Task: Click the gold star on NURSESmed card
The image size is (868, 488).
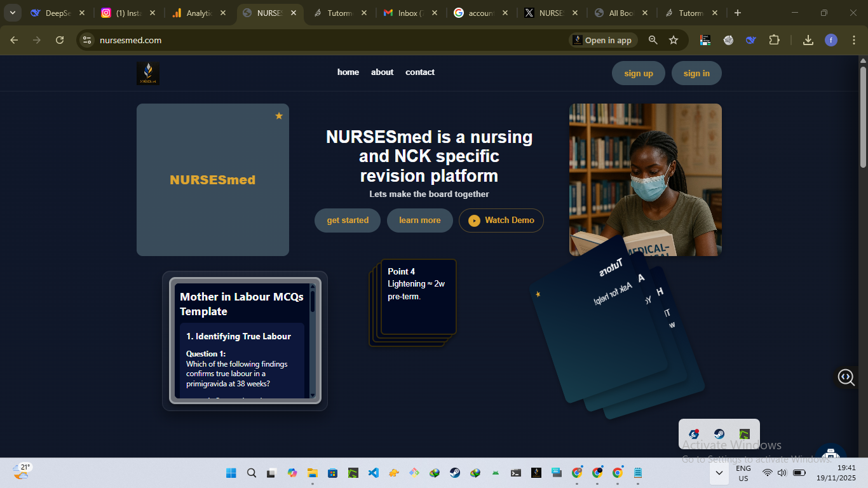Action: pos(279,116)
